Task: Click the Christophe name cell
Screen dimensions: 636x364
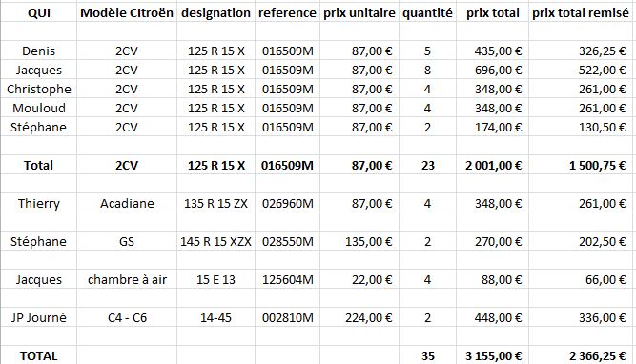Action: (x=38, y=90)
